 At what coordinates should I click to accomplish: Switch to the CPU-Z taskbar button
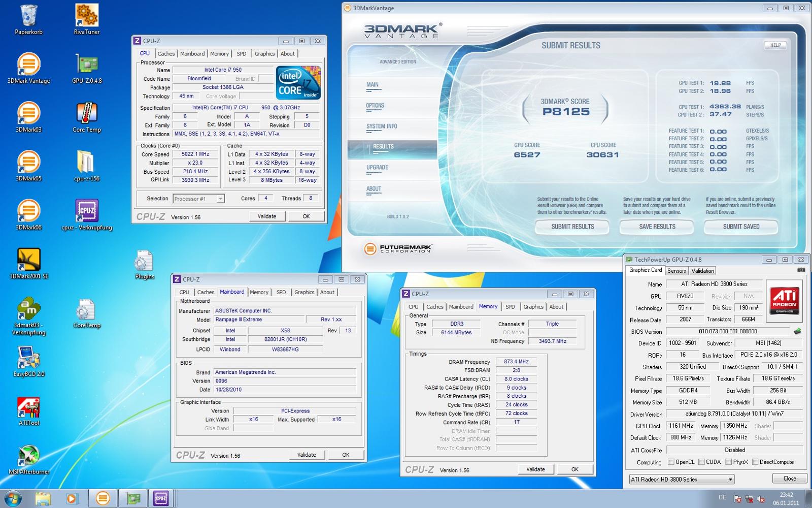pos(161,498)
